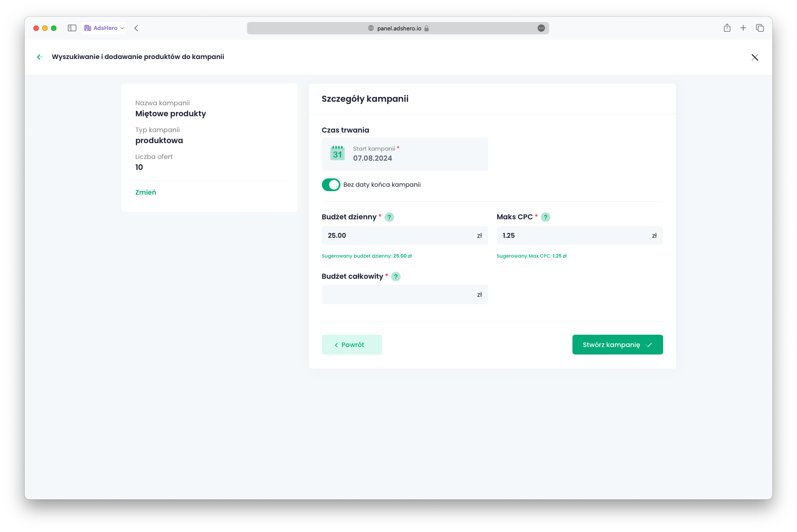
Task: Expand the AdsHero profile dropdown
Action: 104,28
